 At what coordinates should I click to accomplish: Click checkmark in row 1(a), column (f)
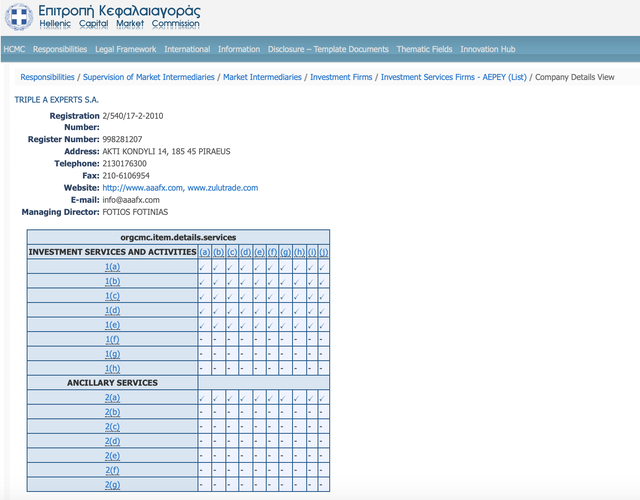point(270,268)
